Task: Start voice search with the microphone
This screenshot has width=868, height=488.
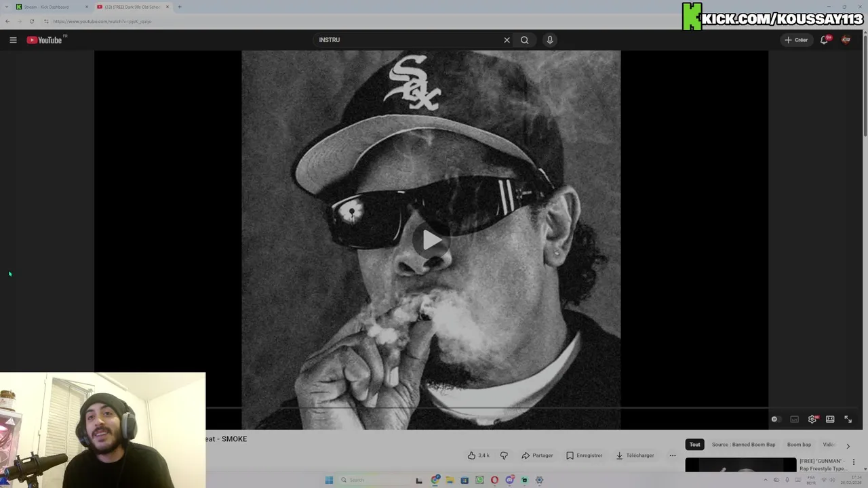Action: (x=550, y=40)
